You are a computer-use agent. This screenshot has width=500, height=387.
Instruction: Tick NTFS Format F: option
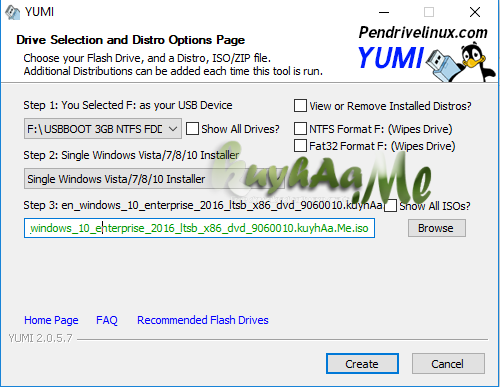click(300, 129)
